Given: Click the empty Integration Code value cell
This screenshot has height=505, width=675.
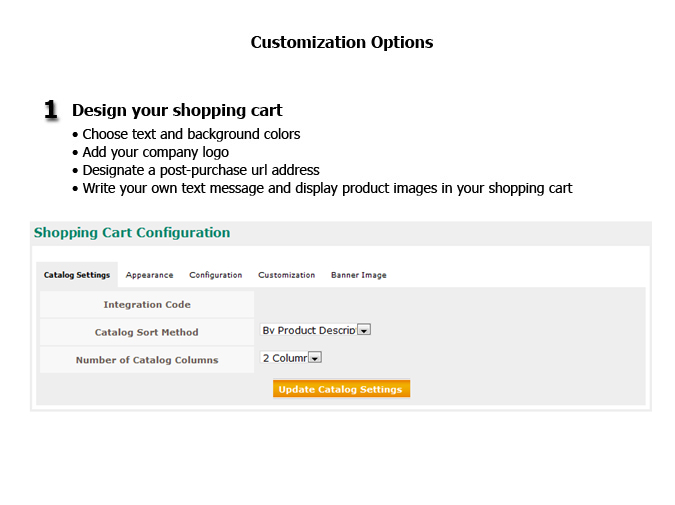Looking at the screenshot, I should (x=448, y=305).
